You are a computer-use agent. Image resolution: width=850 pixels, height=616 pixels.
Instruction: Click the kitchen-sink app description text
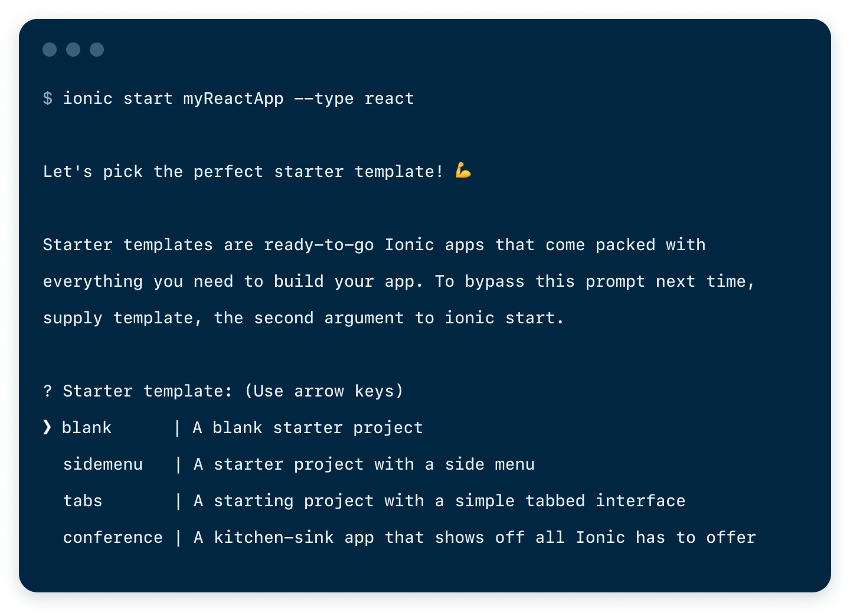coord(475,538)
